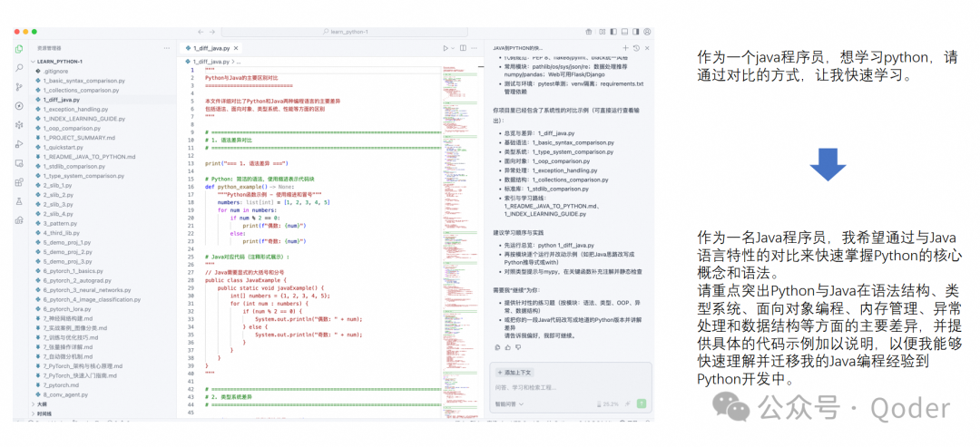Image resolution: width=980 pixels, height=447 pixels.
Task: Open 8_conv_agent.py in the explorer
Action: coord(64,394)
